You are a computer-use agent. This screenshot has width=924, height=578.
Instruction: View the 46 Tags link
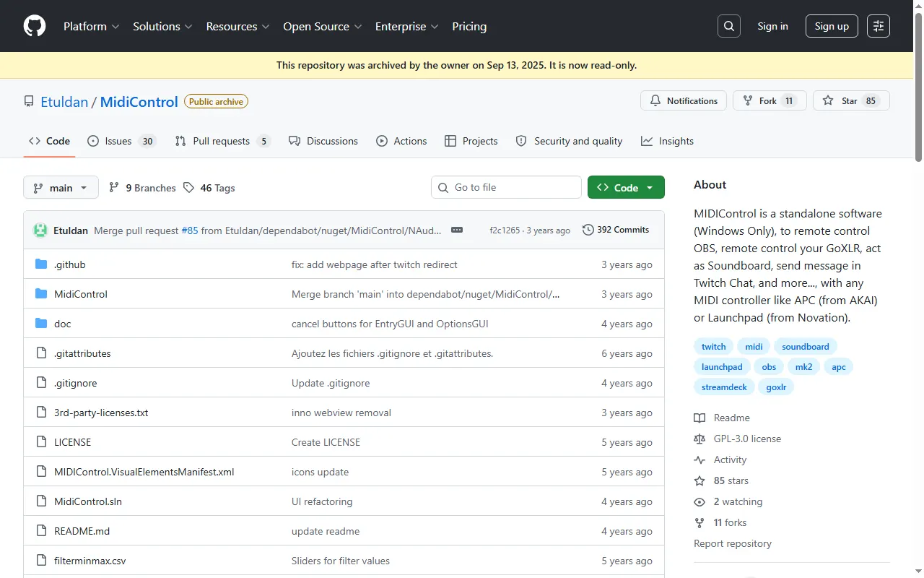tap(209, 188)
